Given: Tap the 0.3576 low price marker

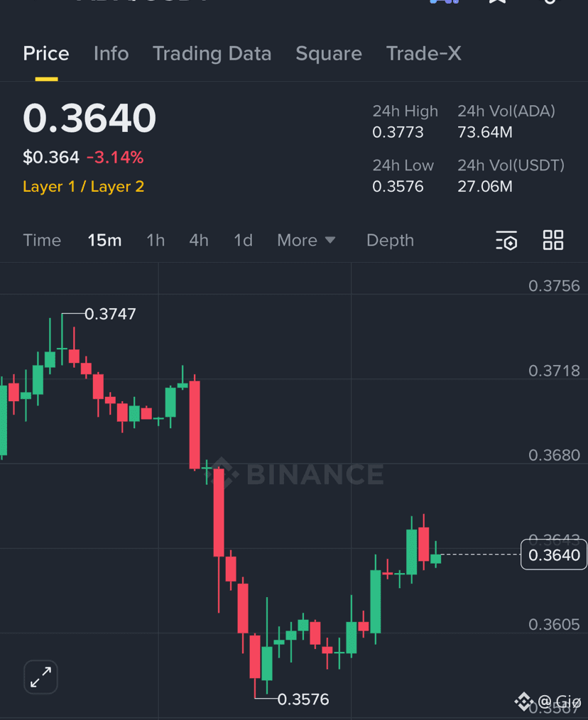Looking at the screenshot, I should (x=303, y=699).
